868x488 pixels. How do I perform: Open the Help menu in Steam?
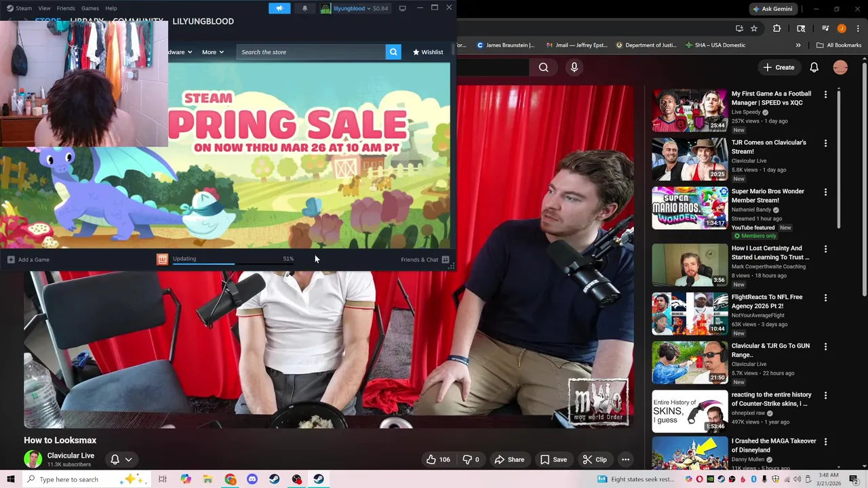click(x=111, y=8)
